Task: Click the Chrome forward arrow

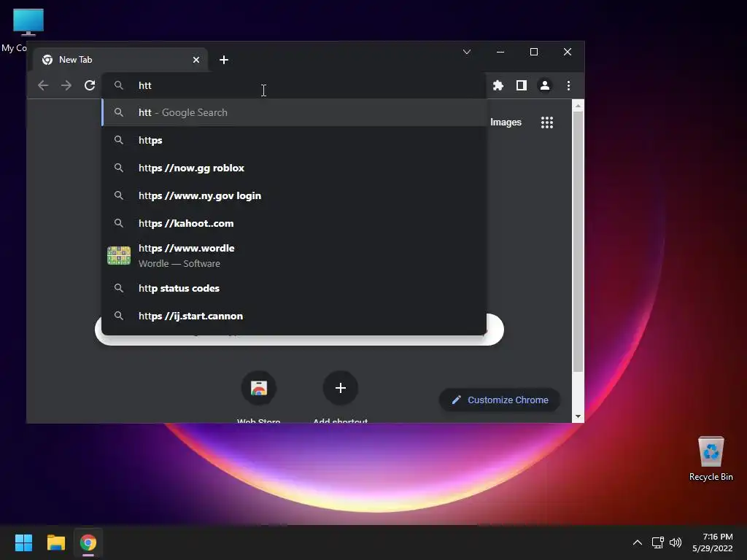Action: (x=66, y=86)
